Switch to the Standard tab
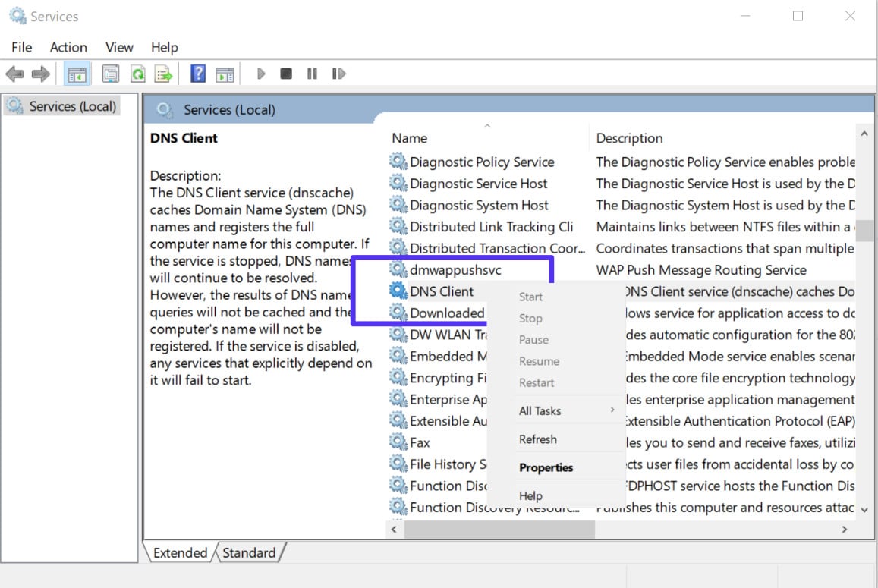 pyautogui.click(x=250, y=553)
